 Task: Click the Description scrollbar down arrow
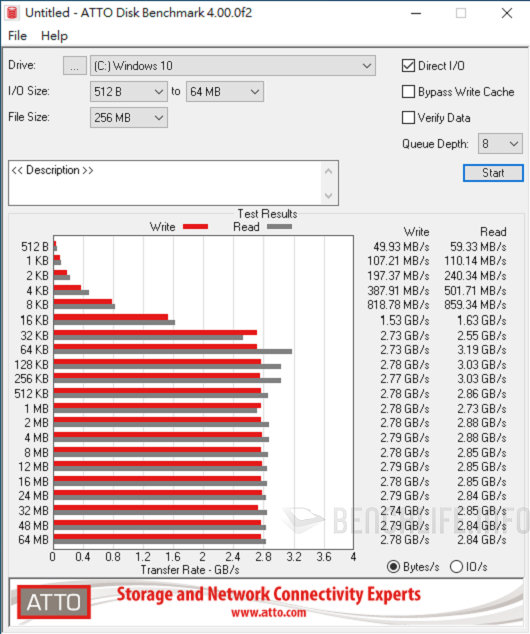click(x=329, y=196)
